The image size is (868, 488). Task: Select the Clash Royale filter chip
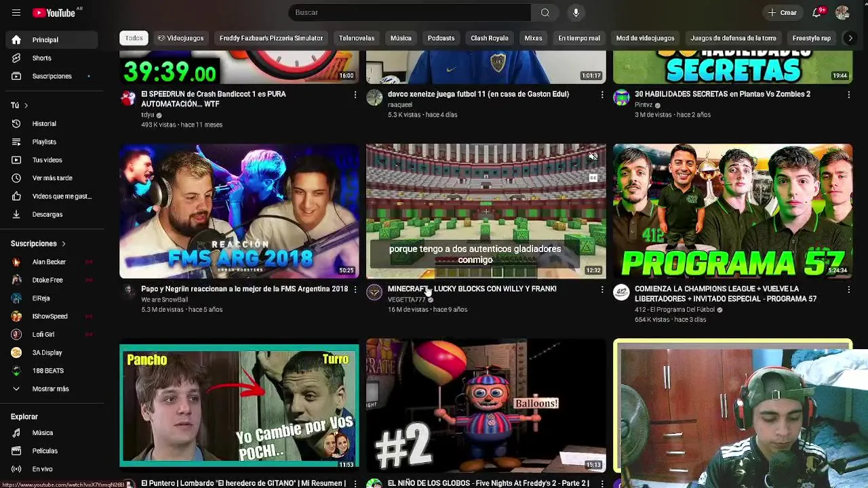click(x=490, y=39)
